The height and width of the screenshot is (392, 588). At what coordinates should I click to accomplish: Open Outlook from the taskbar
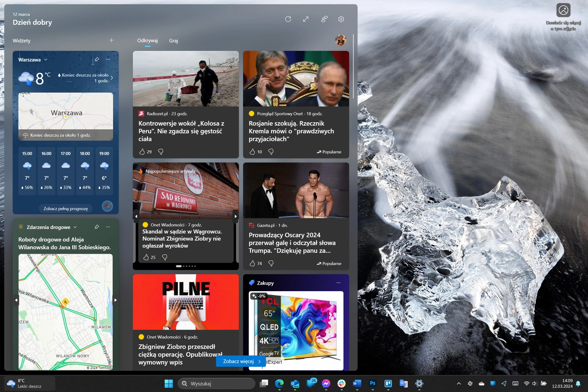click(x=295, y=383)
